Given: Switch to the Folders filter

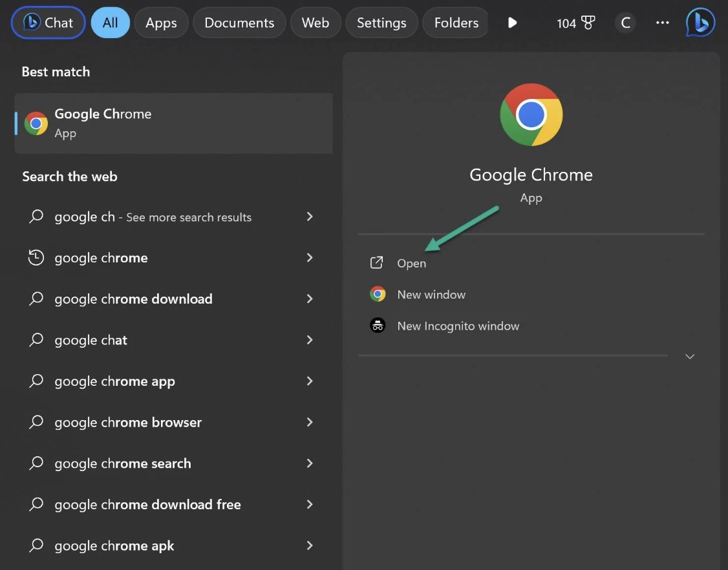Looking at the screenshot, I should [x=456, y=22].
